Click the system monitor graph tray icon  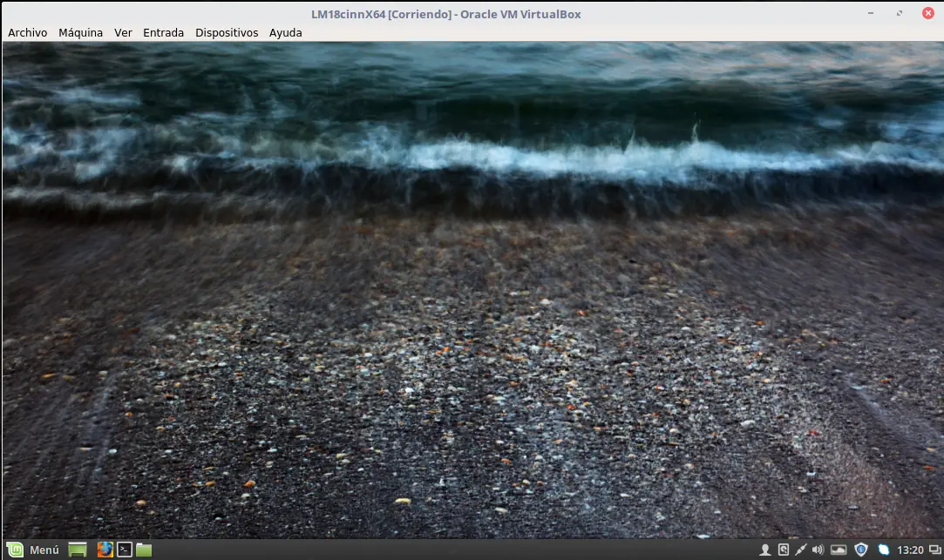coord(839,550)
